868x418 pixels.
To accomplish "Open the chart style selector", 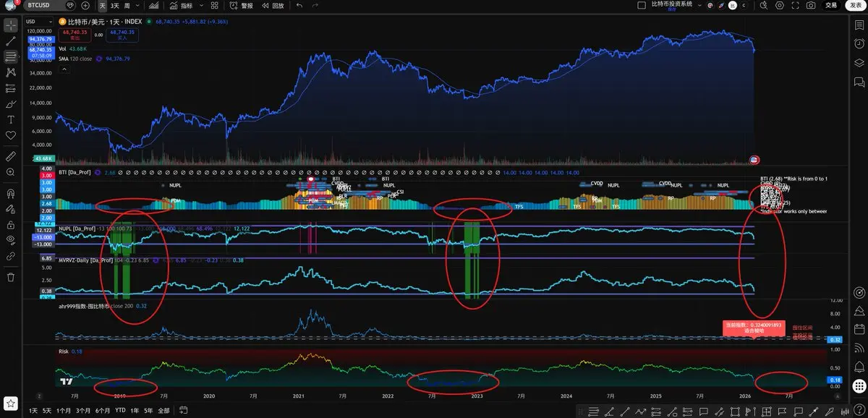I will [154, 5].
